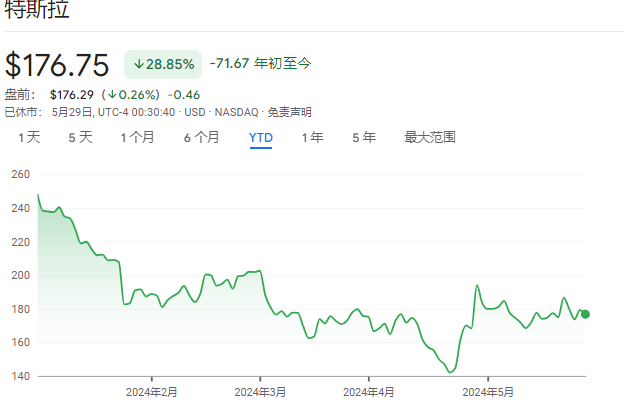Open the 免责声明 disclaimer link
624x411 pixels.
coord(289,112)
